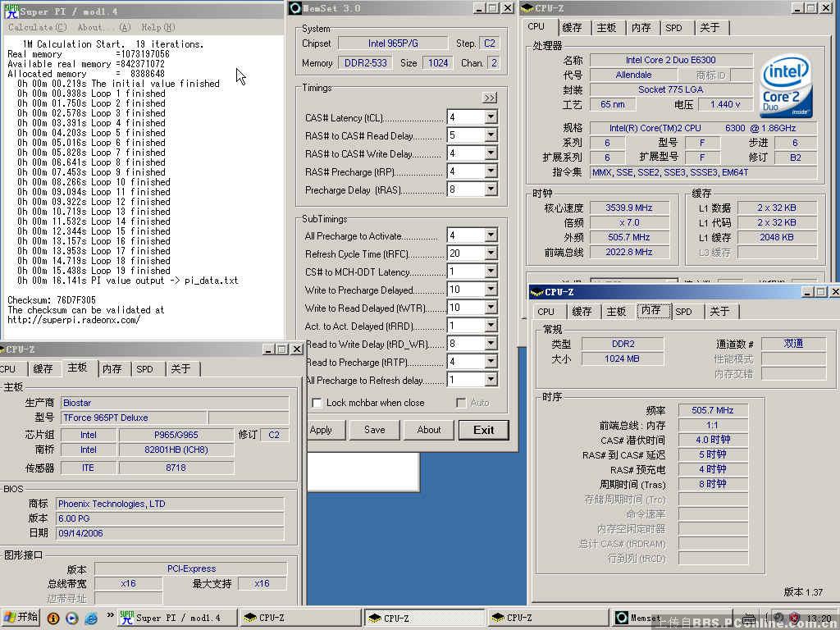Click the About button in MemSet
The width and height of the screenshot is (840, 630).
(x=429, y=430)
